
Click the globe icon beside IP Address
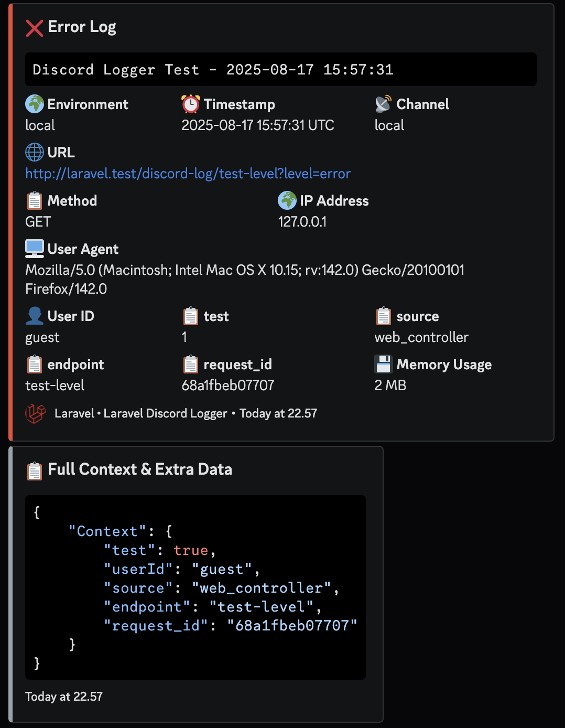click(x=287, y=201)
